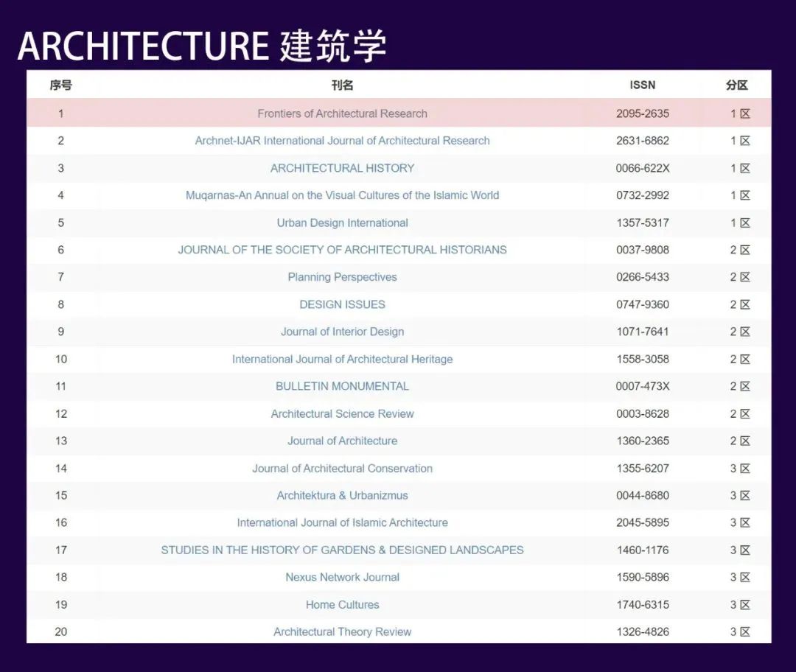Image resolution: width=796 pixels, height=672 pixels.
Task: Click Architektura & Urbanizmus journal link
Action: (342, 495)
